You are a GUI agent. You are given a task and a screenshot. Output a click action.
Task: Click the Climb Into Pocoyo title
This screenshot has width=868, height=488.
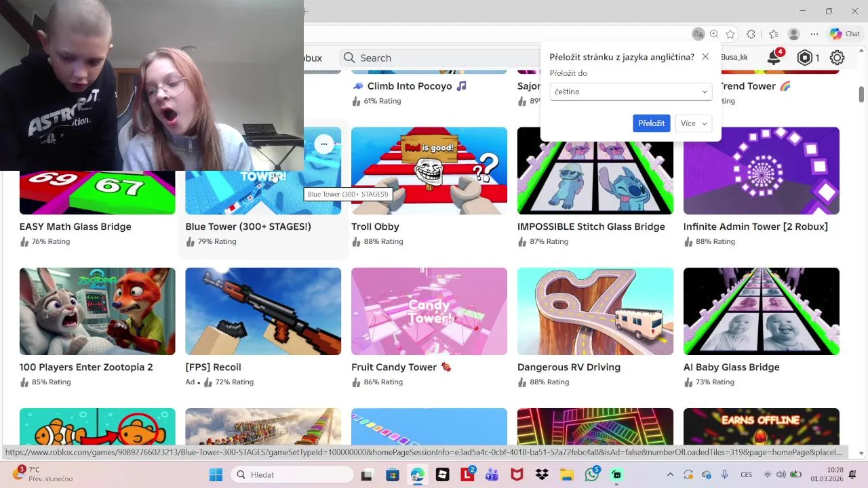pyautogui.click(x=410, y=86)
